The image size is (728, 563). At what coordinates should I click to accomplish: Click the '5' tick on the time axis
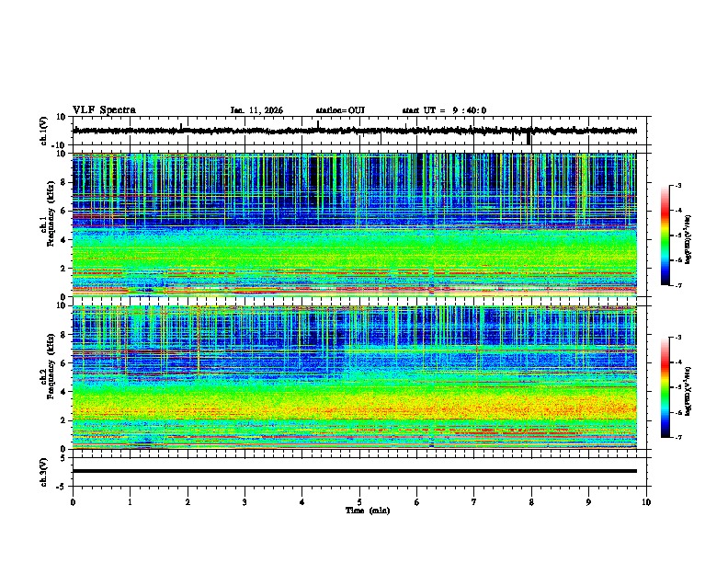(x=359, y=502)
